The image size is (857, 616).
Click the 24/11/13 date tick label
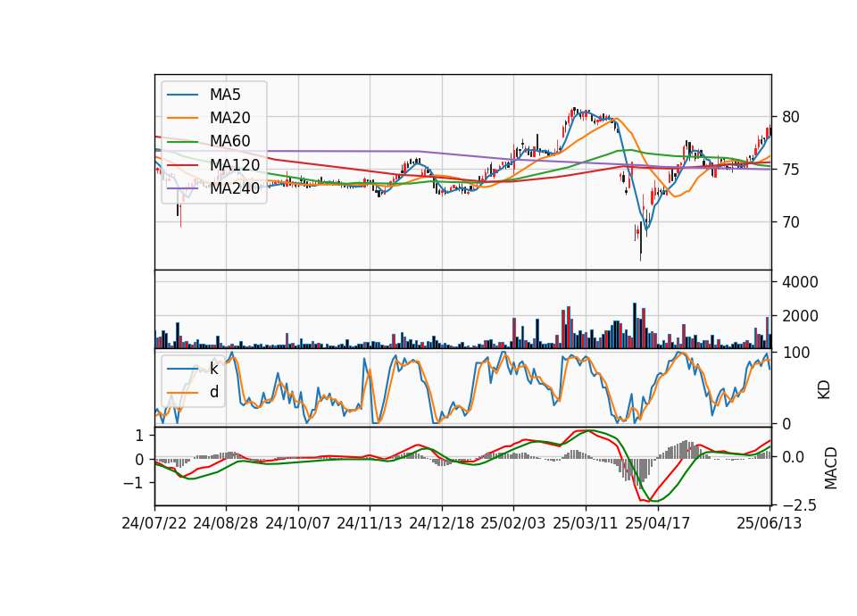[x=370, y=523]
